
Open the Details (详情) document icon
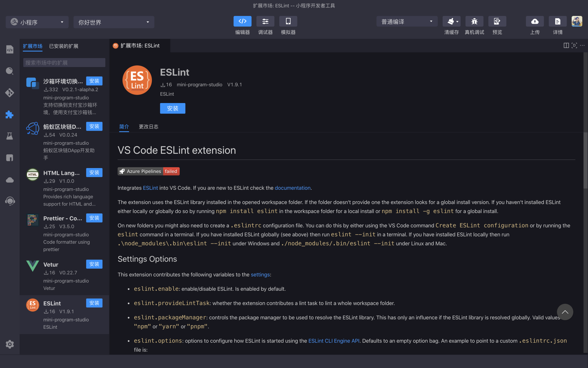[558, 21]
